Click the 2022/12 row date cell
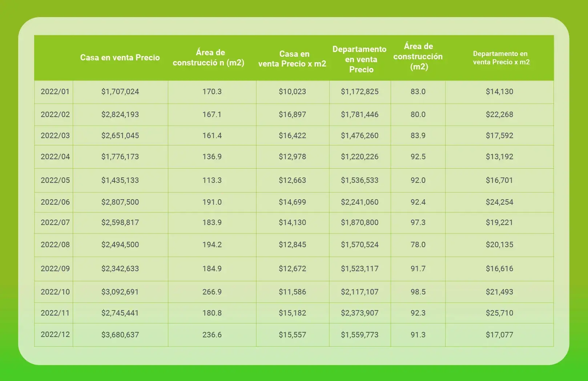This screenshot has width=588, height=381. pos(55,334)
